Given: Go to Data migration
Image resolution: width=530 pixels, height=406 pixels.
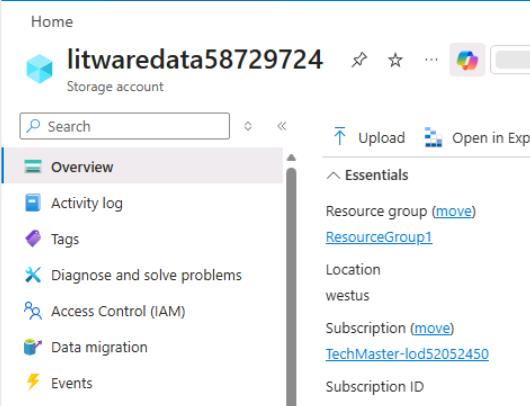Looking at the screenshot, I should [142, 347].
